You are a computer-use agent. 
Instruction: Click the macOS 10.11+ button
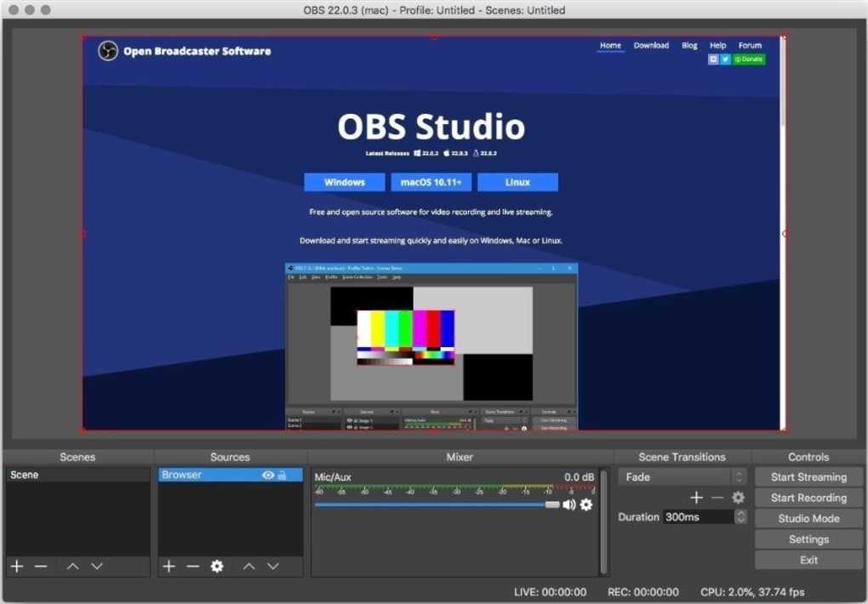click(x=431, y=182)
